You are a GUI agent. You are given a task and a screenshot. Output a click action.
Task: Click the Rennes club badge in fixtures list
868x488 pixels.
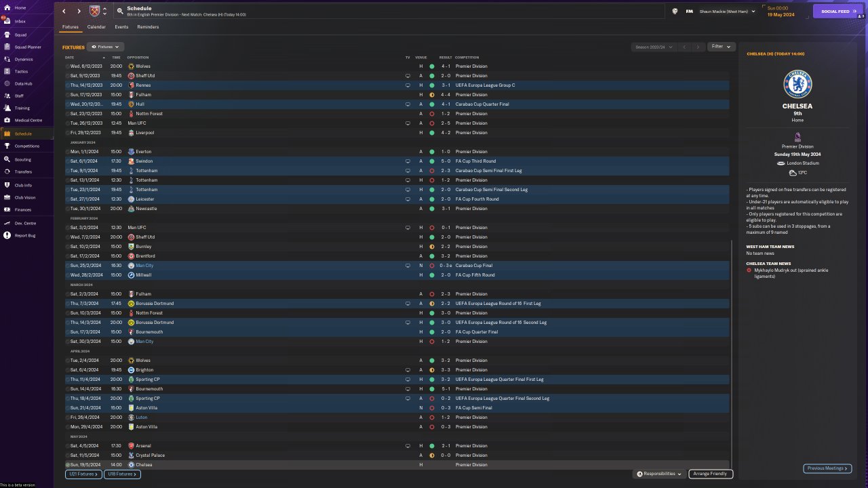(131, 85)
